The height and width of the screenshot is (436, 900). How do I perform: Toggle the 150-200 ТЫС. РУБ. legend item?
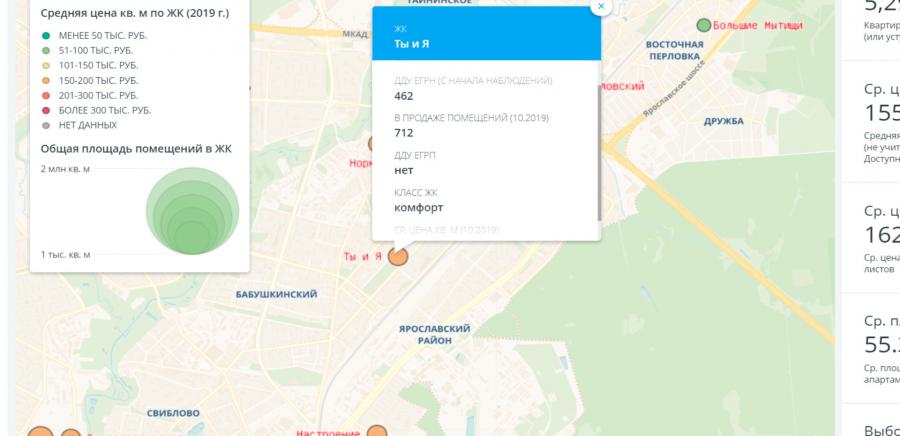point(90,80)
